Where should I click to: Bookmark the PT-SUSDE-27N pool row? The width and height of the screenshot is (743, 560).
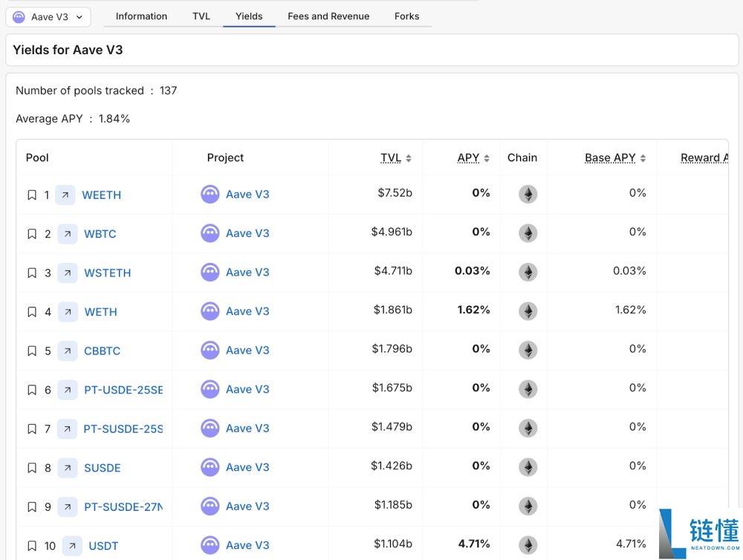[32, 507]
